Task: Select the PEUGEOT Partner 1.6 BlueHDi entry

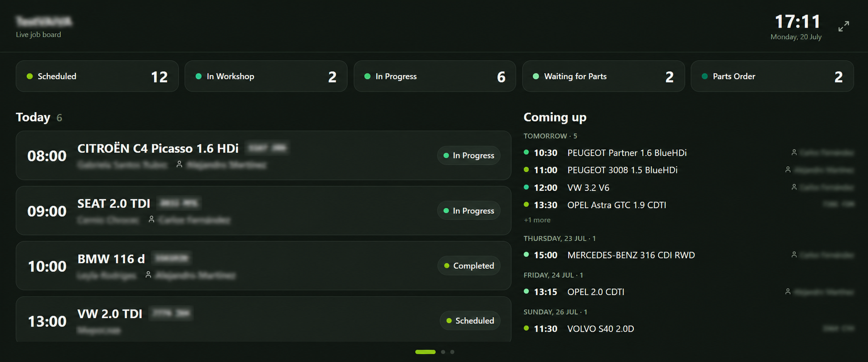Action: (x=689, y=153)
